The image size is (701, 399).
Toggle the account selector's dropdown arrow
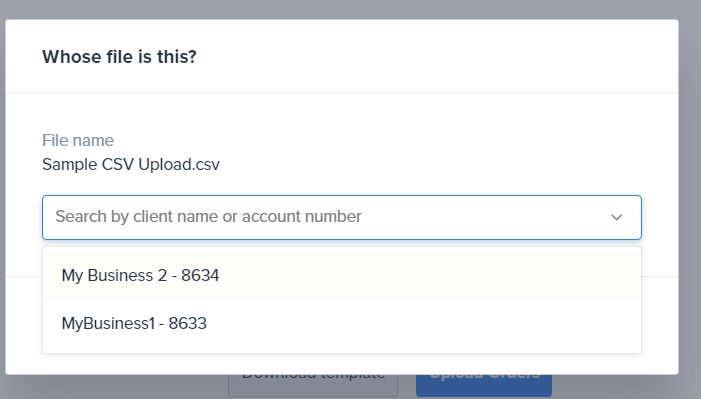pyautogui.click(x=617, y=217)
